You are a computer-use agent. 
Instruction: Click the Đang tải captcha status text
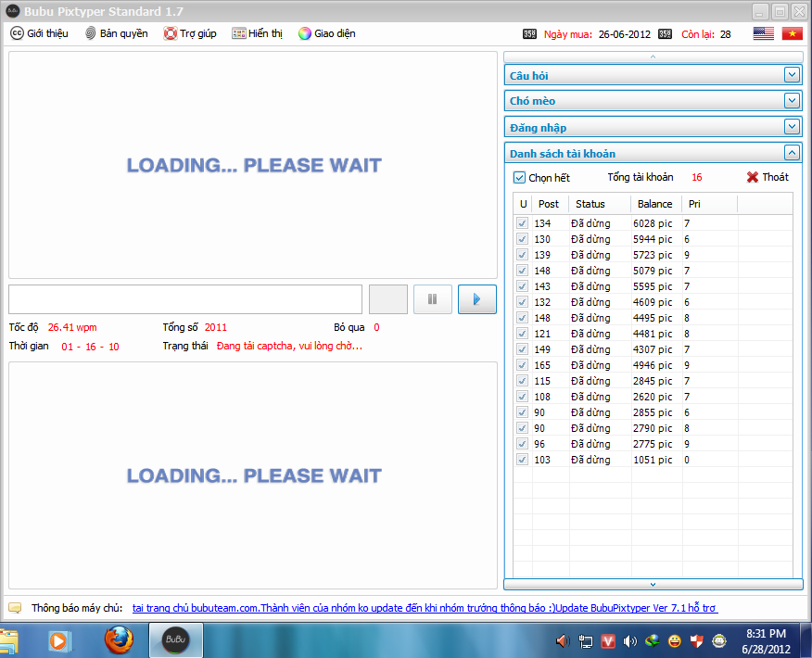(x=289, y=346)
